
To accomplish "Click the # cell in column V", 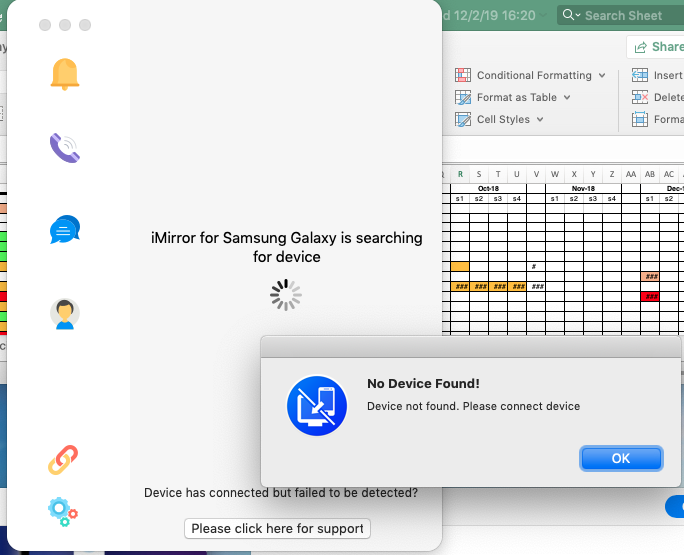I will [x=536, y=266].
